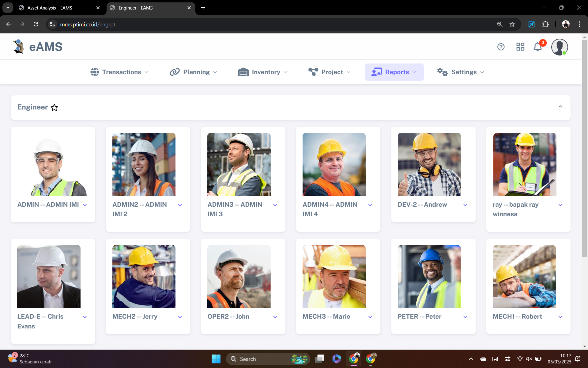Open the browser extensions puzzle icon
Image resolution: width=588 pixels, height=368 pixels.
coord(545,24)
